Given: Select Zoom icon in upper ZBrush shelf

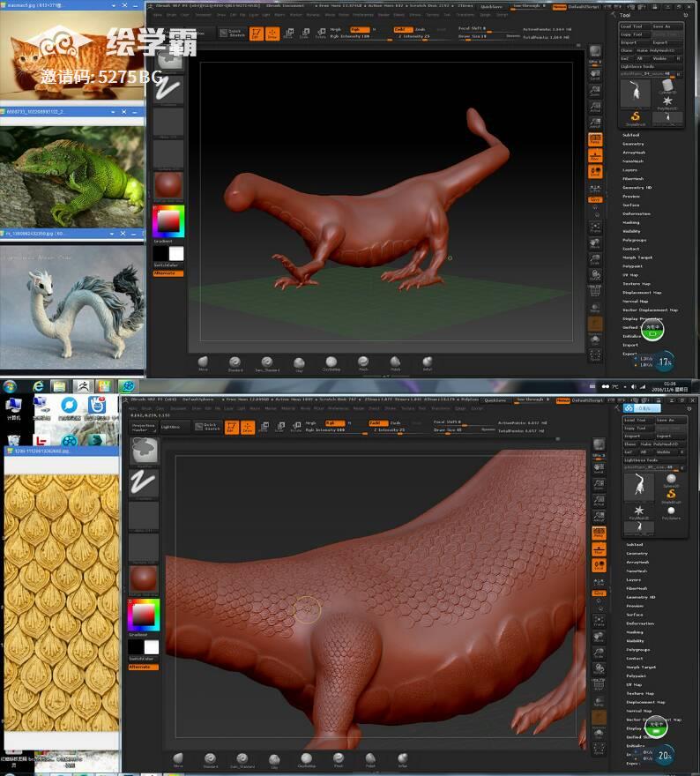Looking at the screenshot, I should [x=595, y=91].
